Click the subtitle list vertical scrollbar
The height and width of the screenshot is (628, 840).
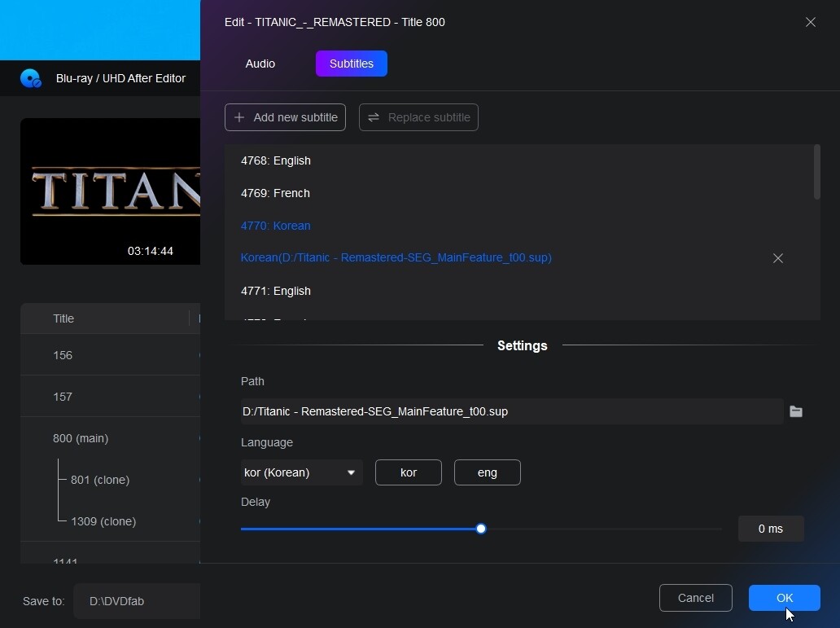coord(816,173)
